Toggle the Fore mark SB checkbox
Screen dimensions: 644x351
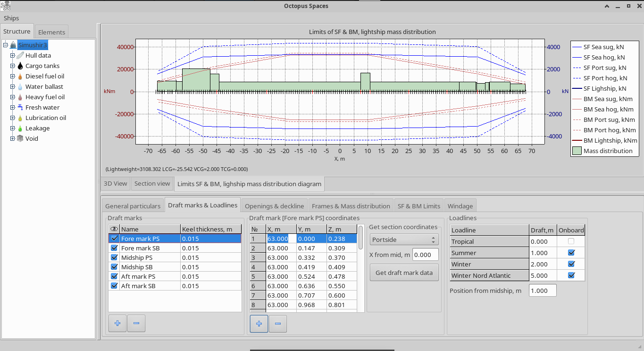[114, 248]
